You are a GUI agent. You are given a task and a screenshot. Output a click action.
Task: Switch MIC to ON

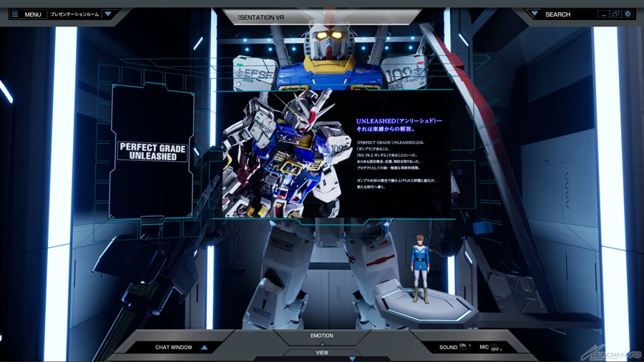(x=494, y=345)
